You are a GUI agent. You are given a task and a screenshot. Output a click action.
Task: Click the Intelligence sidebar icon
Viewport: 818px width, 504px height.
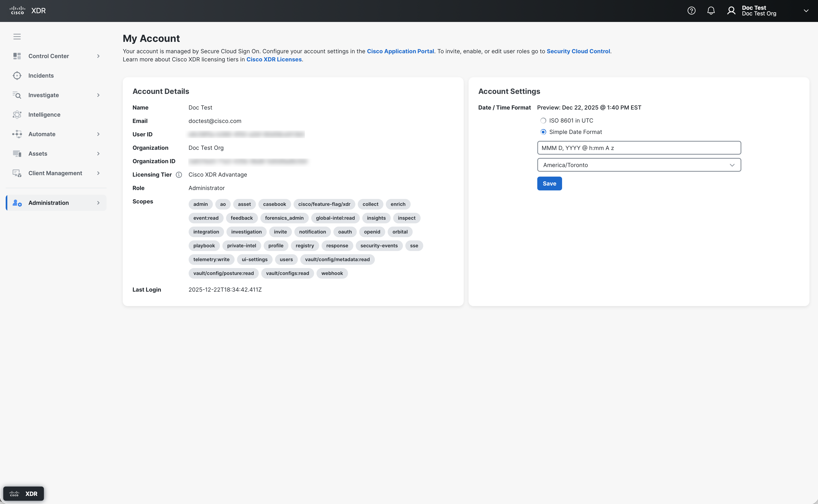tap(17, 115)
